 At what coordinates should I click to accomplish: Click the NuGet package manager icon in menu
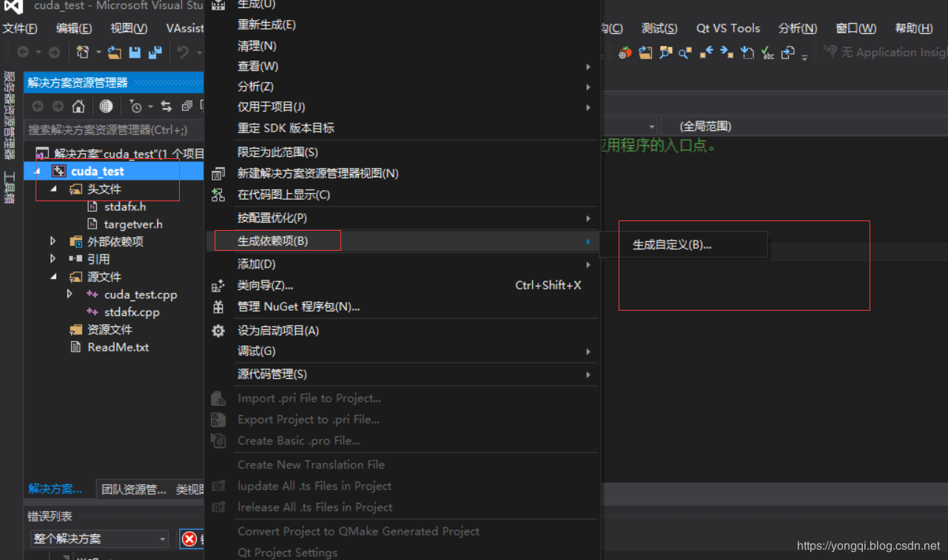(x=218, y=307)
